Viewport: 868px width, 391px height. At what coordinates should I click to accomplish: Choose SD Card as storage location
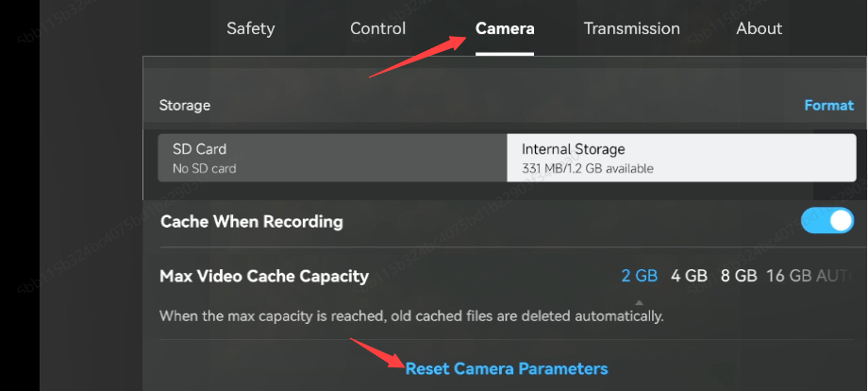pos(332,158)
